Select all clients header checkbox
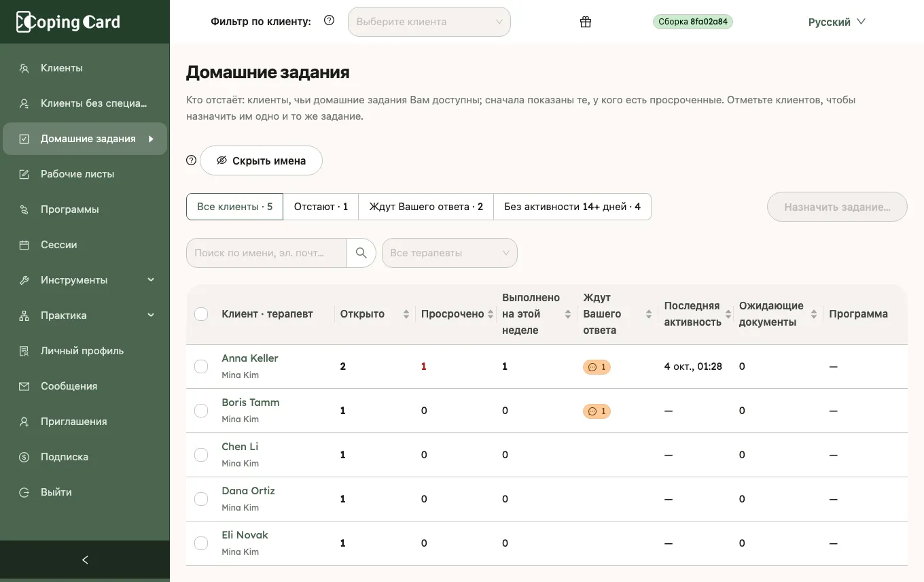924x582 pixels. point(201,314)
